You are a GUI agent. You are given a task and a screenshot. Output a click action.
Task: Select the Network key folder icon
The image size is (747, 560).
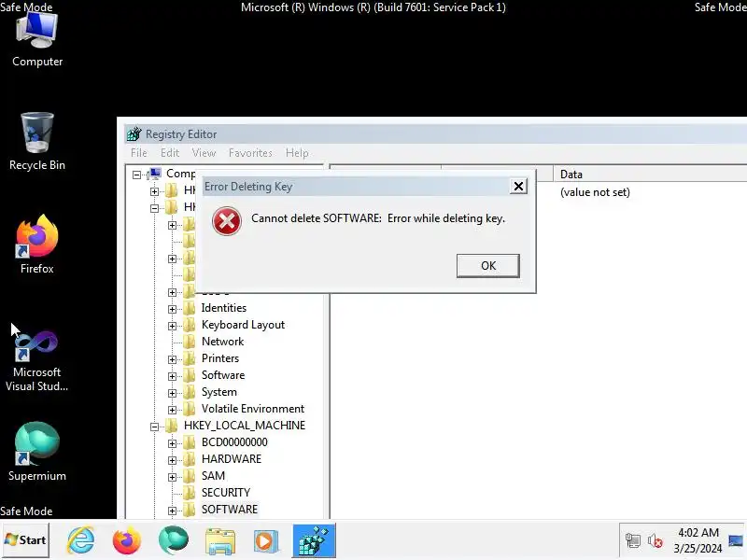coord(190,342)
